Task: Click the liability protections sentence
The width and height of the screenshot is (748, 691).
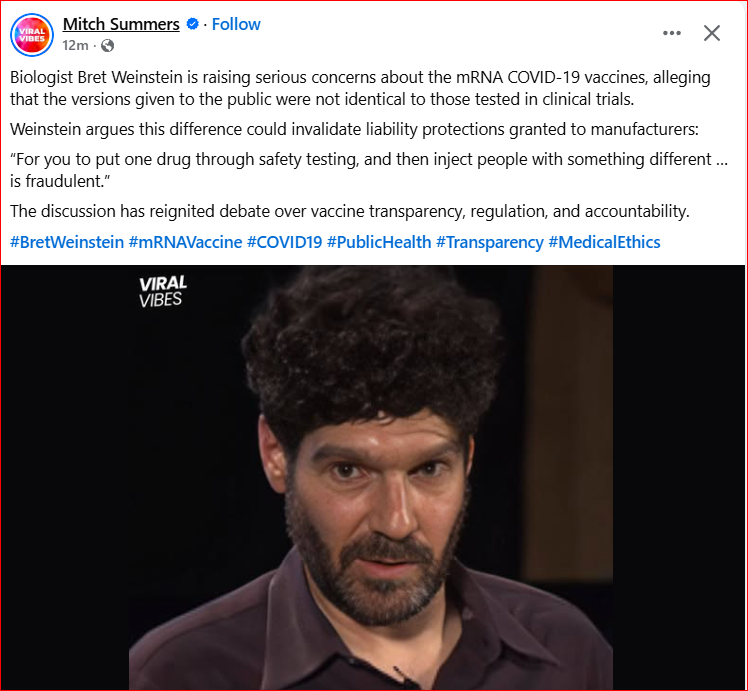Action: (354, 129)
